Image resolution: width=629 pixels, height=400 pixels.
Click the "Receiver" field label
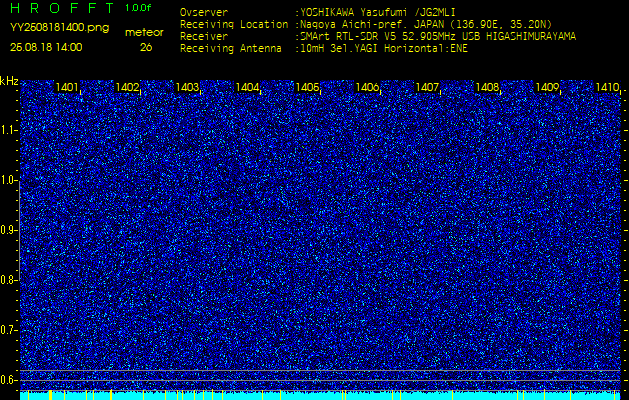point(204,37)
